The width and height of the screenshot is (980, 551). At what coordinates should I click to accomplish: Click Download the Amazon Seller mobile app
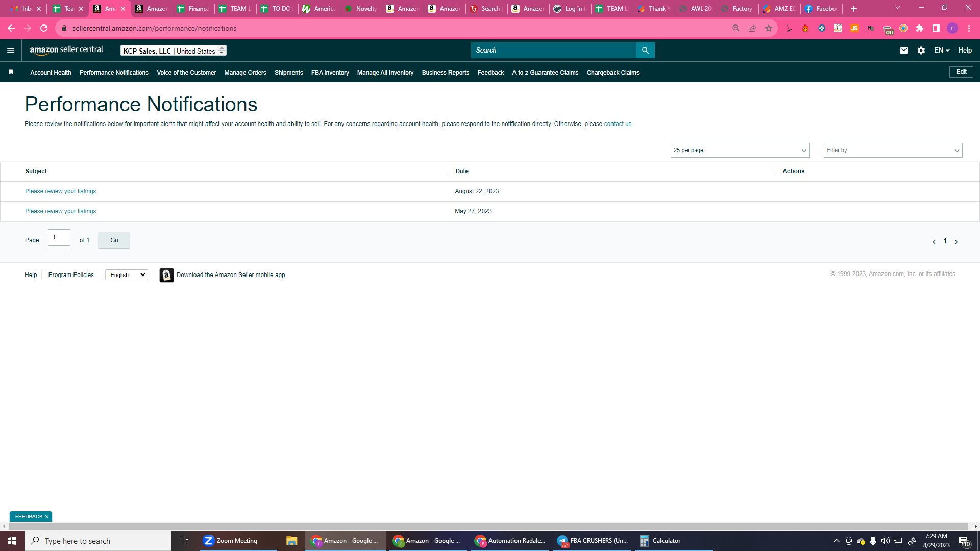(x=231, y=275)
